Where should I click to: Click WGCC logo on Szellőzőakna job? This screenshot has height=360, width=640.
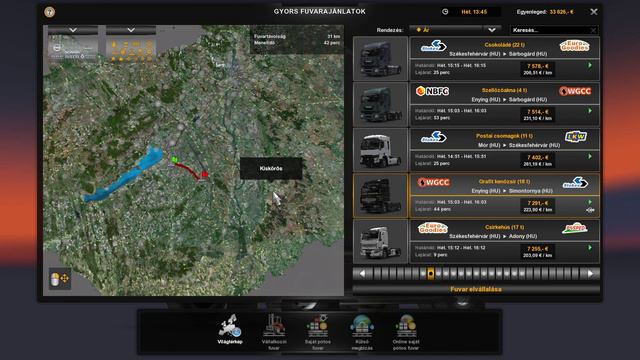point(575,91)
